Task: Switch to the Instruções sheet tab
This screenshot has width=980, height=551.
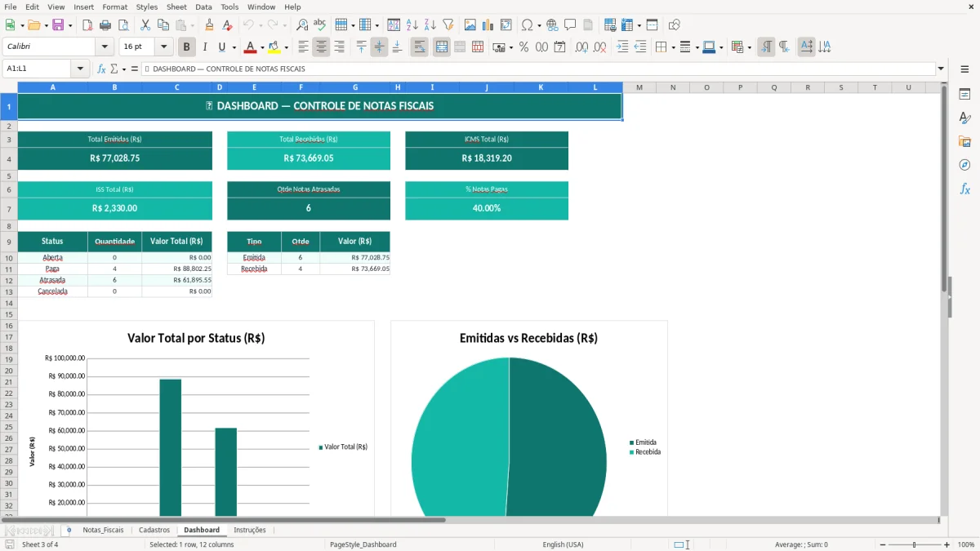Action: point(250,530)
